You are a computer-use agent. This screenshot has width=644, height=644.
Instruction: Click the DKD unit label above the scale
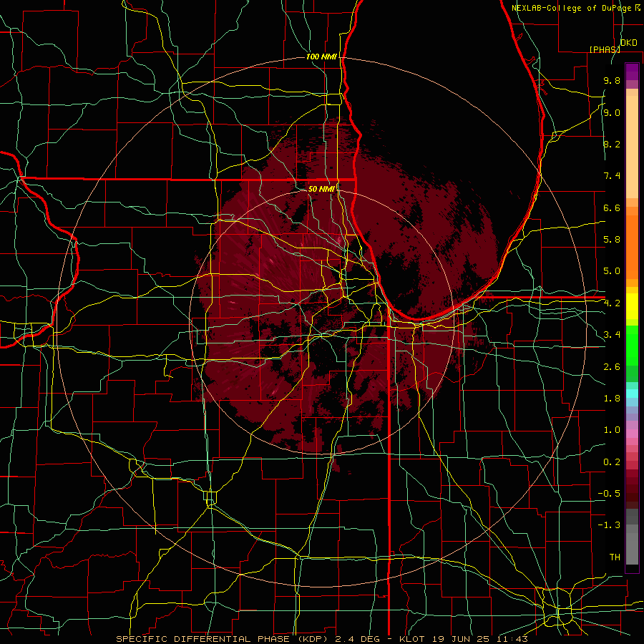628,43
